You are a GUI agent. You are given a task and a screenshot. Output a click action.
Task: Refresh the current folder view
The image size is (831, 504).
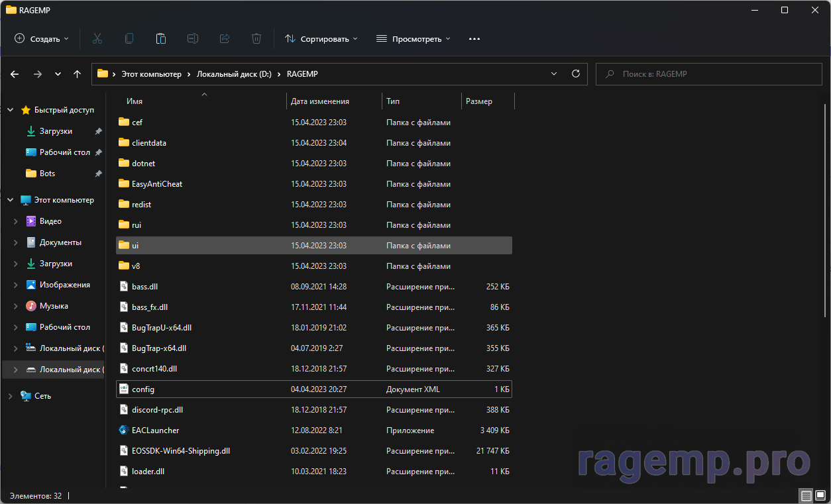tap(576, 74)
